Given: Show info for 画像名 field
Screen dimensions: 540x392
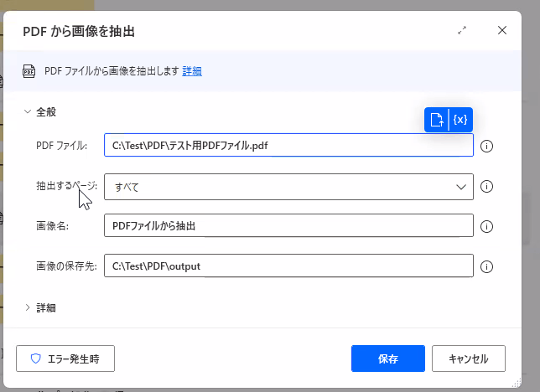Looking at the screenshot, I should 486,226.
